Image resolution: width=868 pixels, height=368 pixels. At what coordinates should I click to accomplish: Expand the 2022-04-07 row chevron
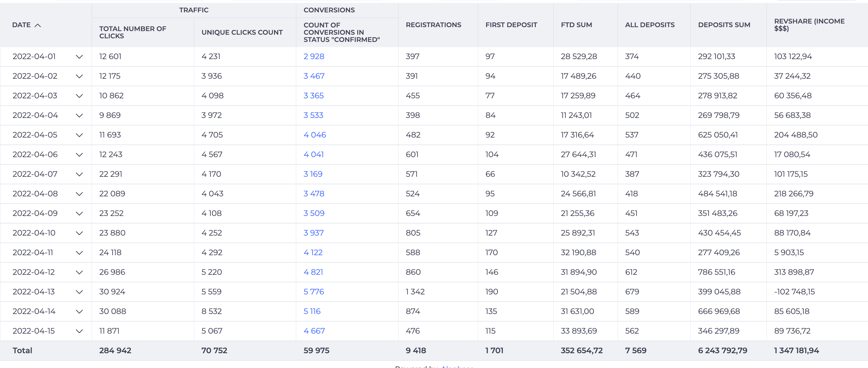(79, 174)
